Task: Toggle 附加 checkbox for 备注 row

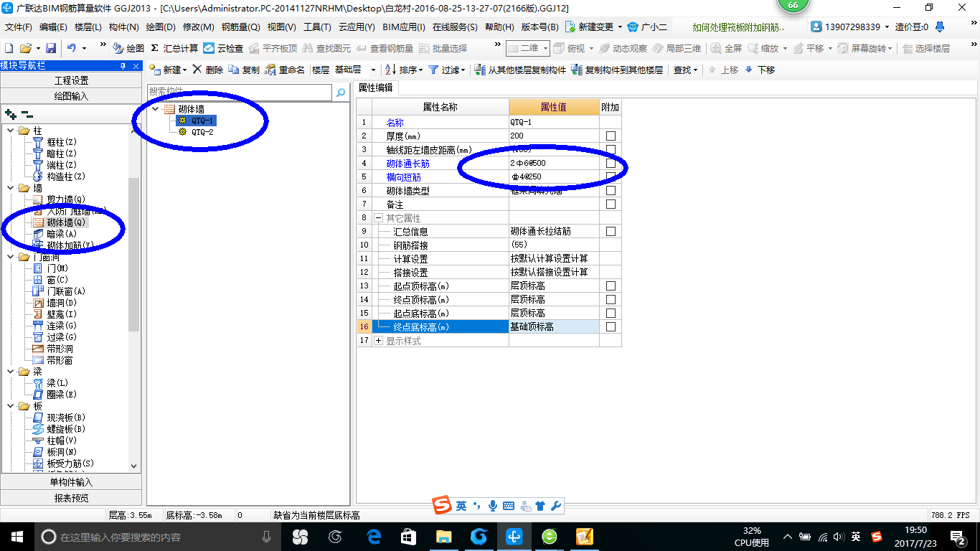Action: click(x=611, y=204)
